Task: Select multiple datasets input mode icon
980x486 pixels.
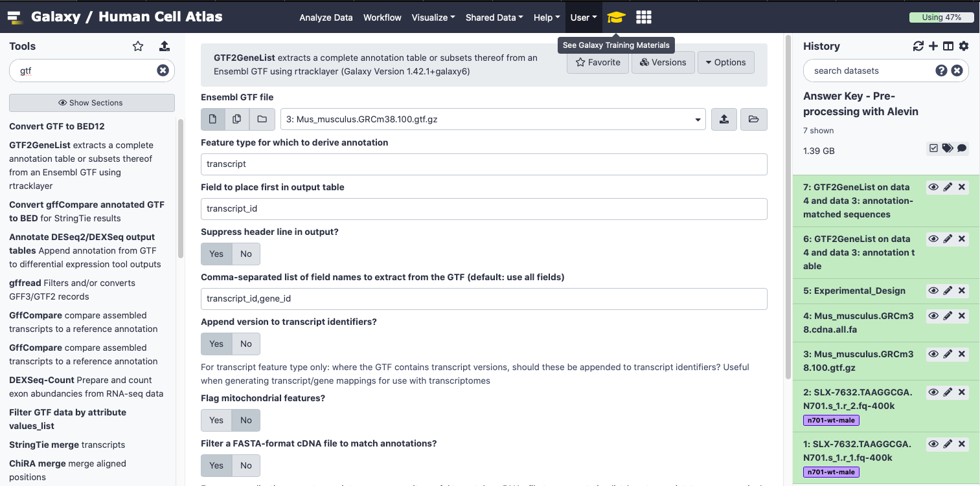Action: [x=237, y=119]
